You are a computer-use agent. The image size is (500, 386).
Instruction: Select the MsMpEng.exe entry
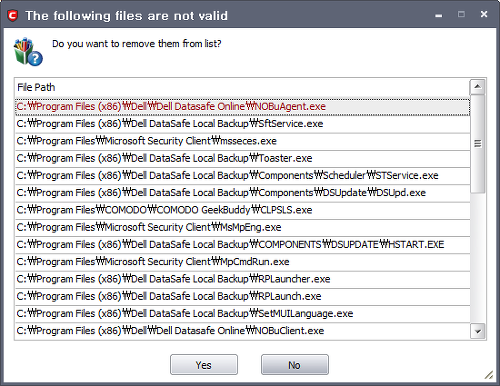(242, 228)
